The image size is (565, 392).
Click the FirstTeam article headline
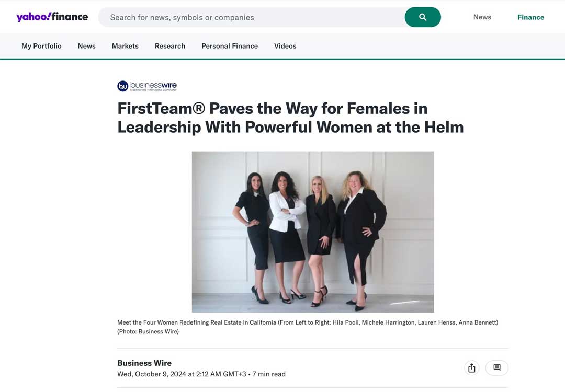(x=290, y=118)
